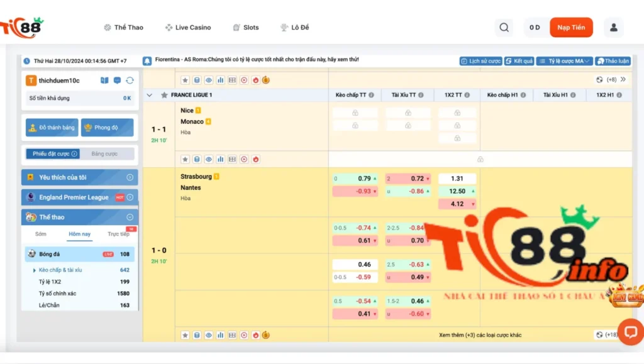The height and width of the screenshot is (364, 644).
Task: Open scoreboard grid icon in Nice-Monaco toolbar
Action: pos(233,159)
